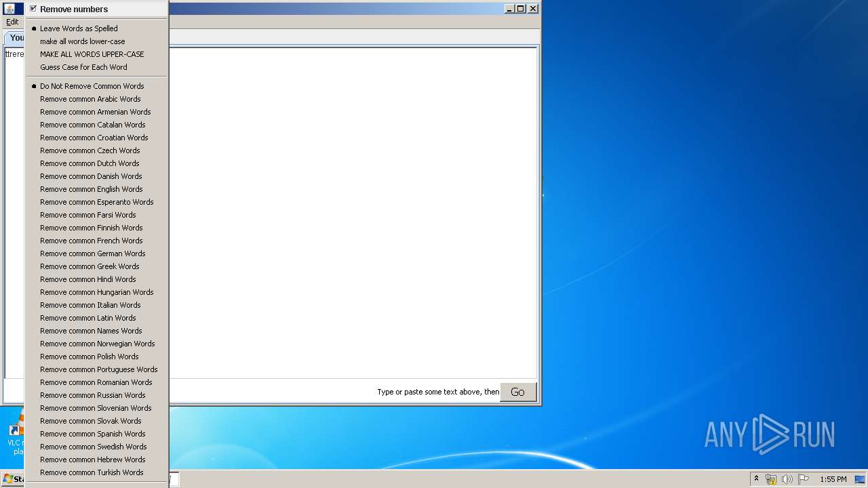
Task: Choose make all words lower-case
Action: coord(97,41)
